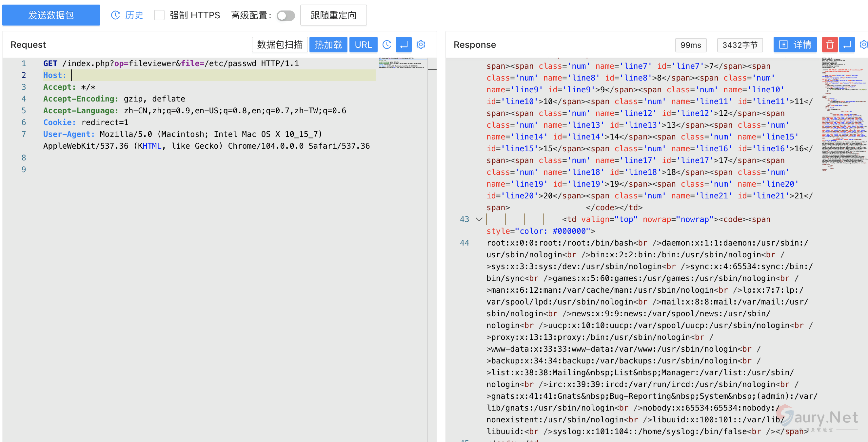Click the Host header line input
Image resolution: width=868 pixels, height=442 pixels.
coord(222,75)
